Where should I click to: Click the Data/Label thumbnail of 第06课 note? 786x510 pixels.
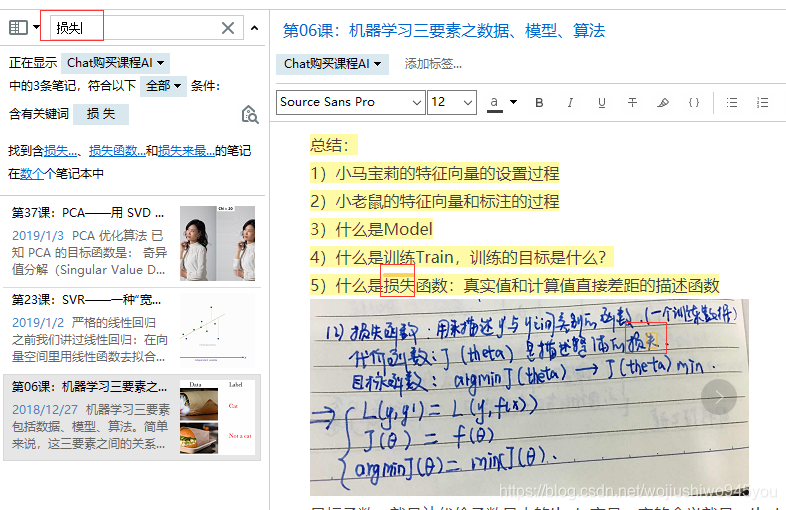point(218,417)
